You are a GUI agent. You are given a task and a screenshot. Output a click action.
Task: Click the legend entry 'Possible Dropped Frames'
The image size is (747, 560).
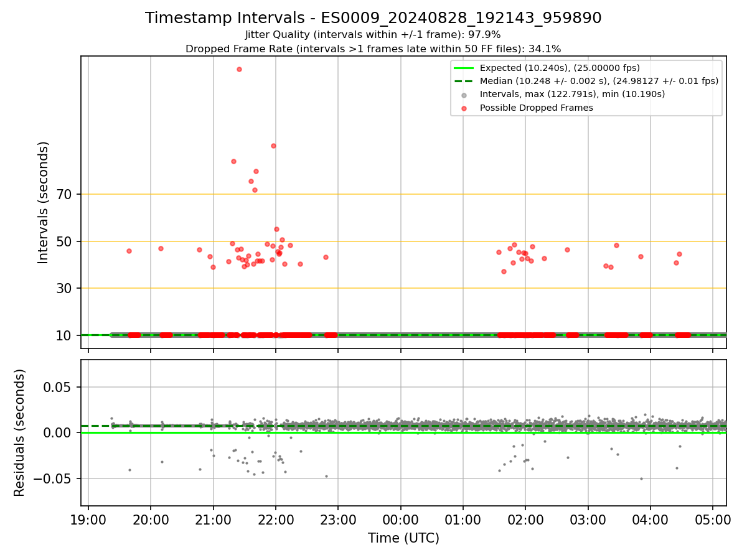[x=536, y=108]
